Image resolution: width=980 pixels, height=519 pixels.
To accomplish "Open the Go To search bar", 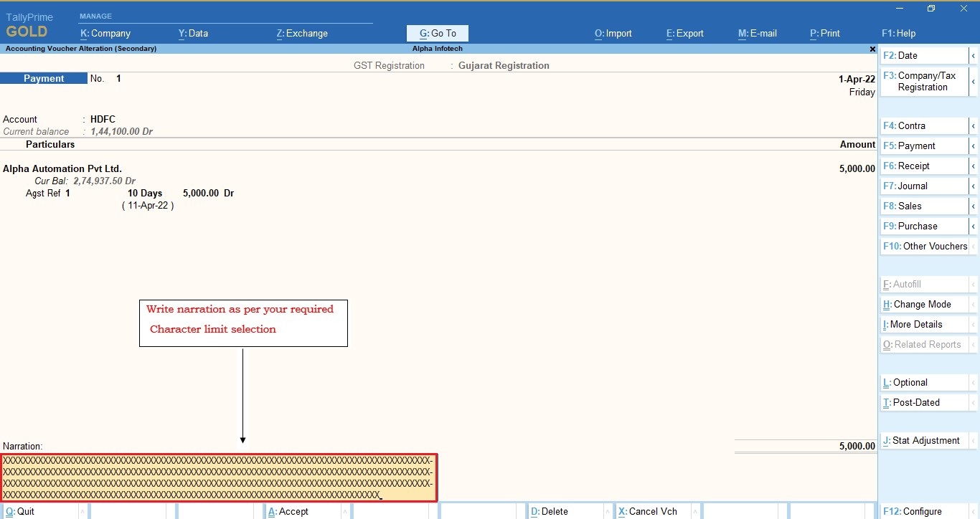I will (437, 33).
